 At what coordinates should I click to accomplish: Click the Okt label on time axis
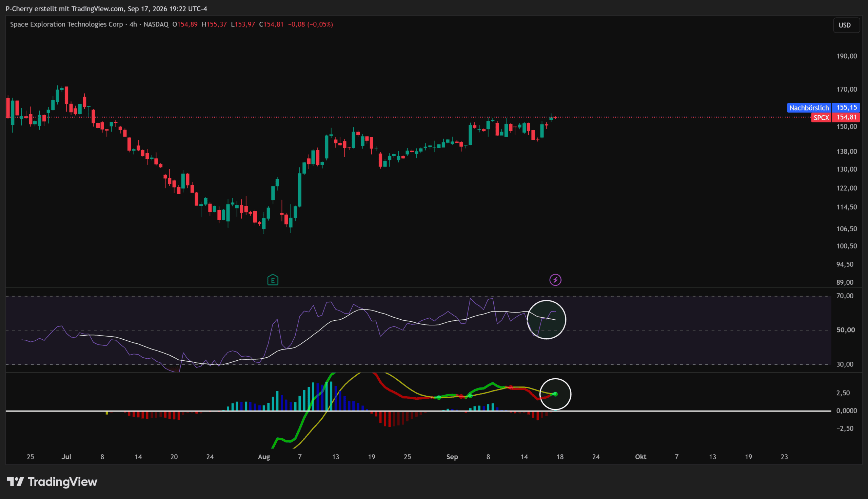tap(640, 457)
